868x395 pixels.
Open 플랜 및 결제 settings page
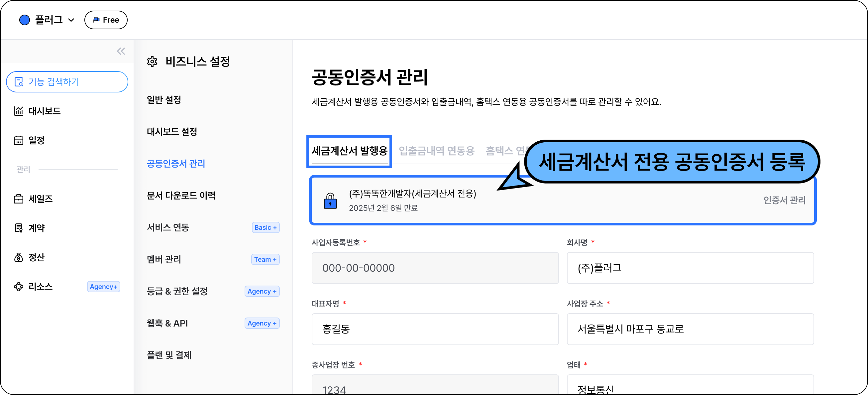point(169,355)
